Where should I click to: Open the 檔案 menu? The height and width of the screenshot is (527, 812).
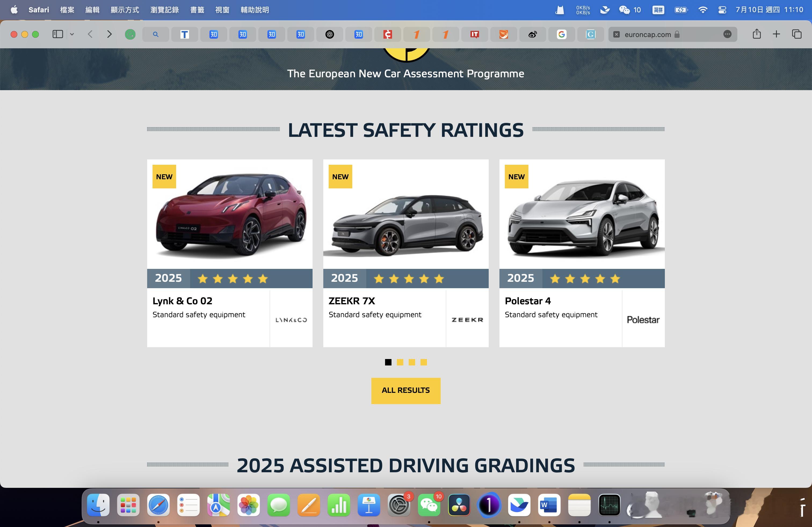(67, 10)
